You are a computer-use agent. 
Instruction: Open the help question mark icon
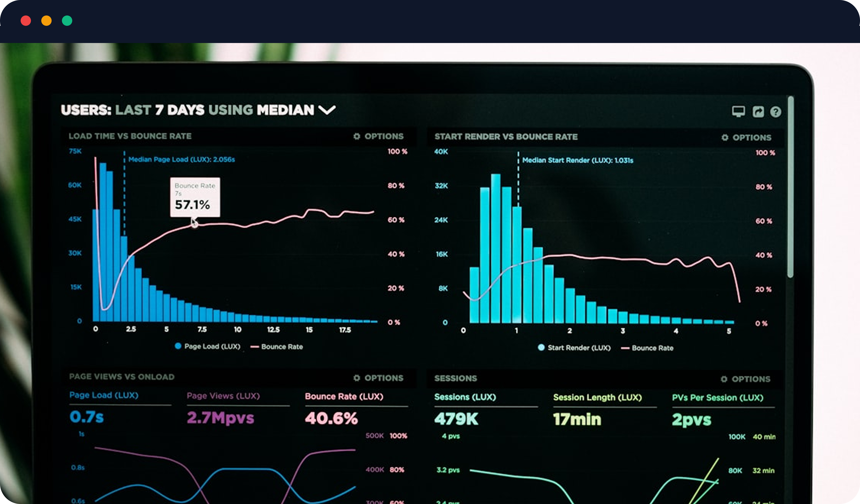[775, 112]
